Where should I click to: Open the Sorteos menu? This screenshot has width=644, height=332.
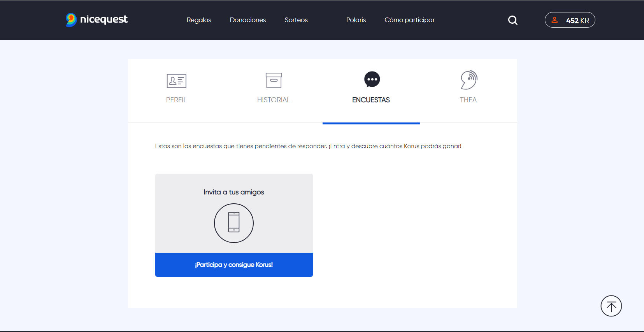pos(296,20)
